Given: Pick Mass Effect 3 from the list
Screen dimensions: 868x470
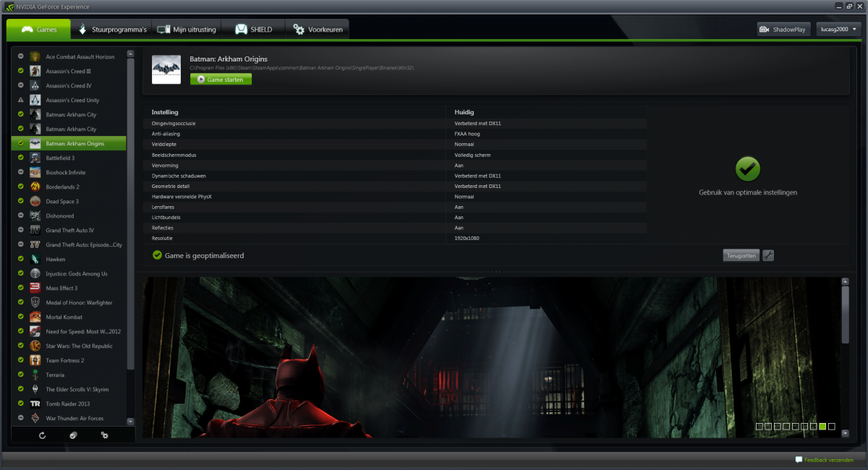Looking at the screenshot, I should [x=69, y=289].
